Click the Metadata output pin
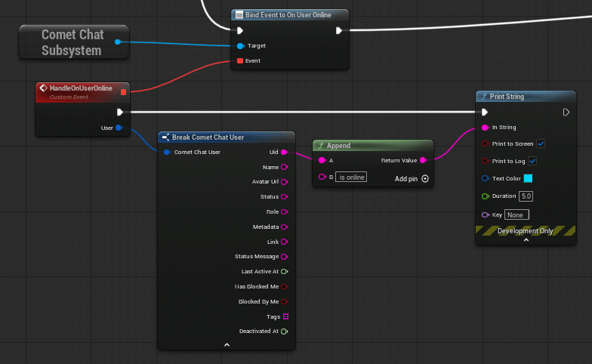This screenshot has width=592, height=364. tap(284, 227)
